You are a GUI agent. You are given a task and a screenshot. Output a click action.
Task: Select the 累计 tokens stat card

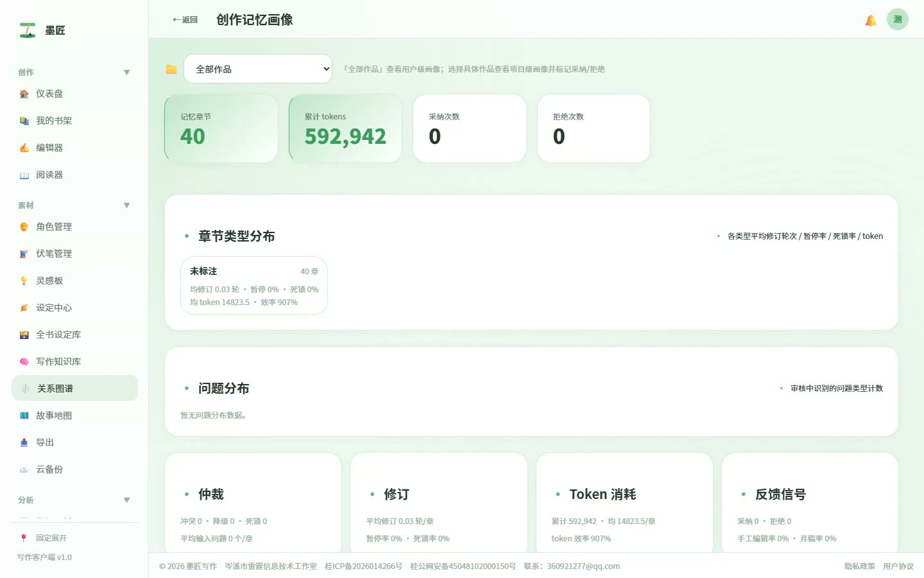tap(345, 128)
